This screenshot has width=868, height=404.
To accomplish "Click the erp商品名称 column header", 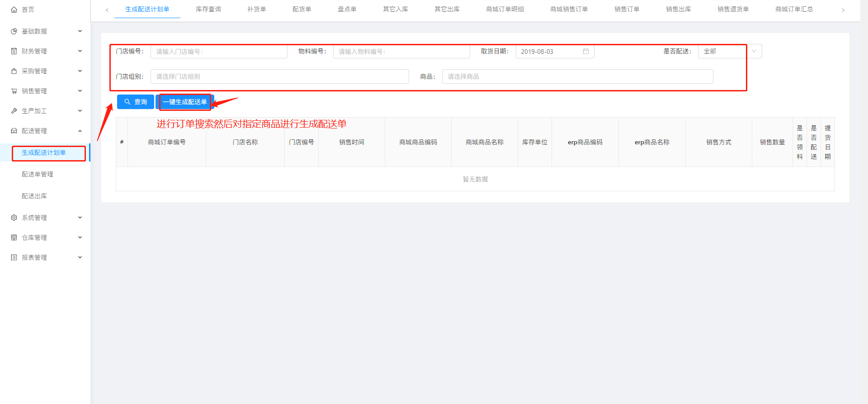I will click(652, 142).
